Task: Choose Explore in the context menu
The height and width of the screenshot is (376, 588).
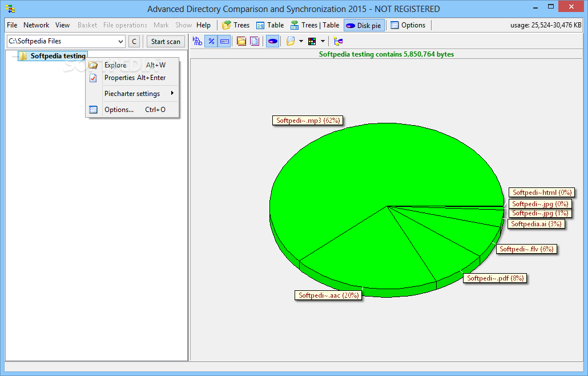Action: (132, 65)
